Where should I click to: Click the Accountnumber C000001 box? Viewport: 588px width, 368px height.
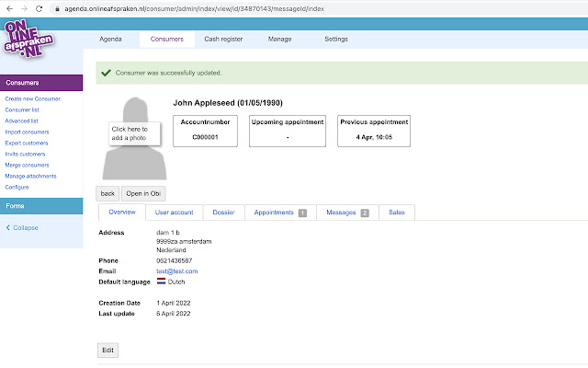(x=205, y=131)
